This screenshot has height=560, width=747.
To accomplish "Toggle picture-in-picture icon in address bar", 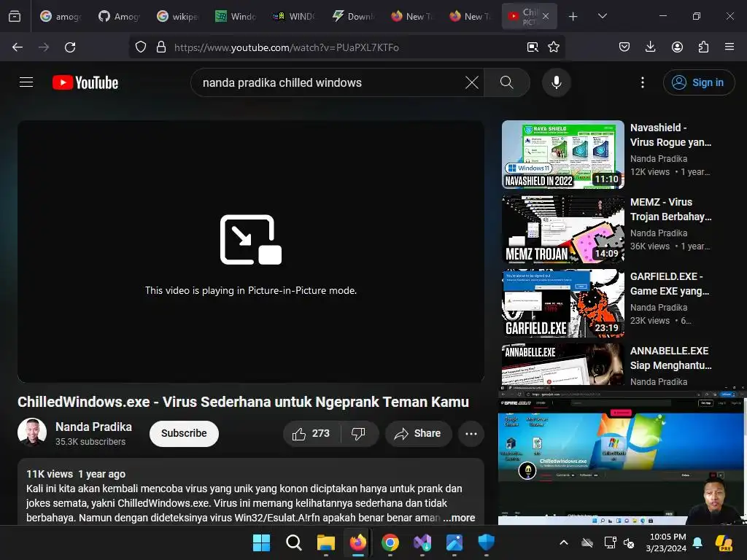I will [533, 47].
